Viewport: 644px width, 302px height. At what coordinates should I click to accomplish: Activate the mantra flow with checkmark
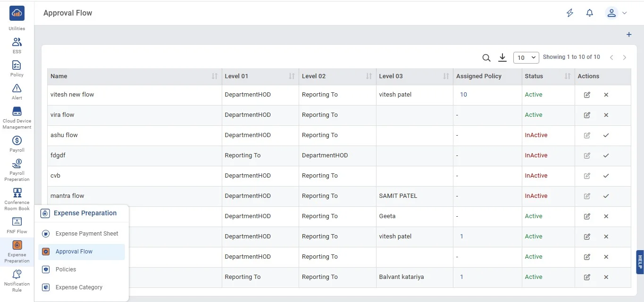[x=606, y=196]
